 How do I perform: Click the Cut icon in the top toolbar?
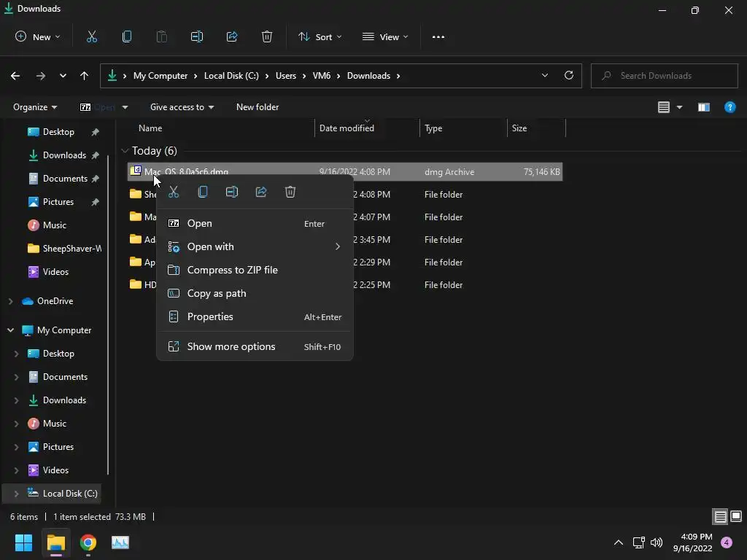[x=92, y=36]
